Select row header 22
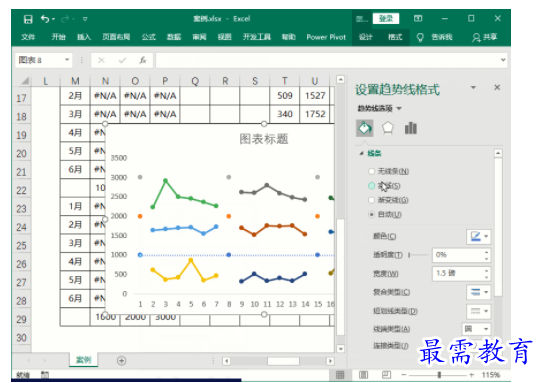The height and width of the screenshot is (383, 541). 21,190
